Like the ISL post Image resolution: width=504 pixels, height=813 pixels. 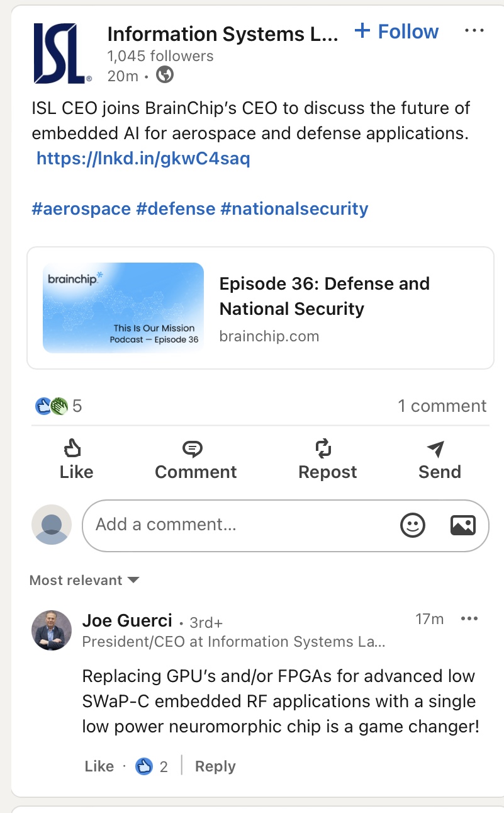[76, 460]
